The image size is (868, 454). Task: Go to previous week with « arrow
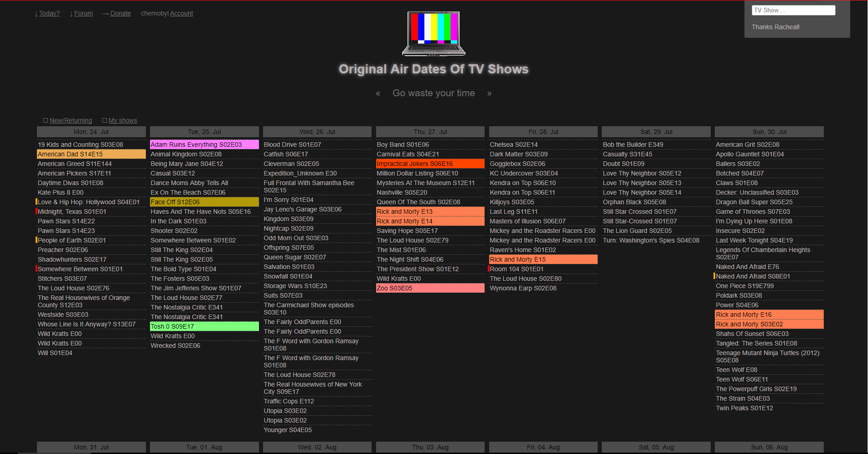point(378,93)
